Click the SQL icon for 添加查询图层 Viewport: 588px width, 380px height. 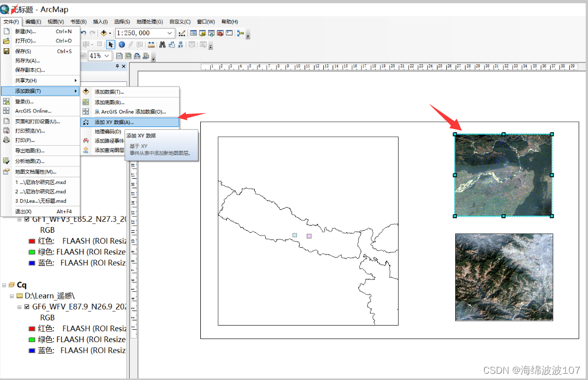pos(86,150)
